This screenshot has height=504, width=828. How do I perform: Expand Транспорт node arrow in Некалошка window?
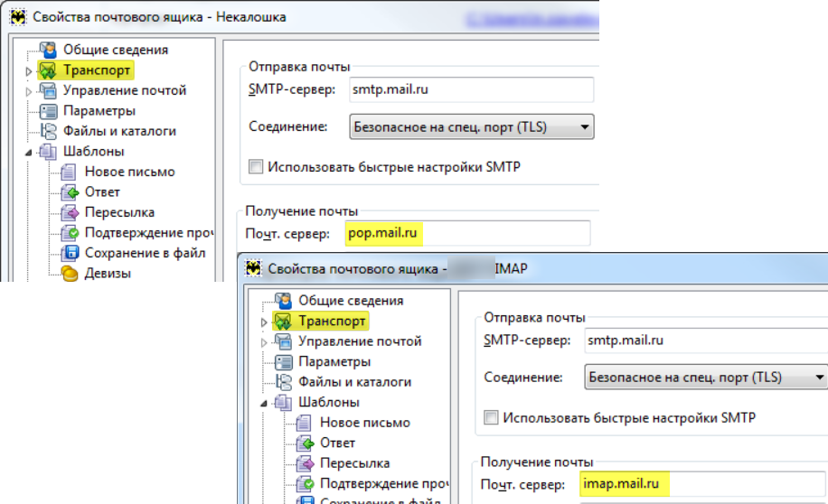pos(29,70)
